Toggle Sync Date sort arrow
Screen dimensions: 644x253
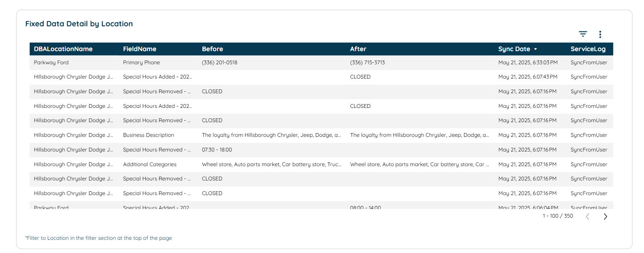(x=535, y=49)
